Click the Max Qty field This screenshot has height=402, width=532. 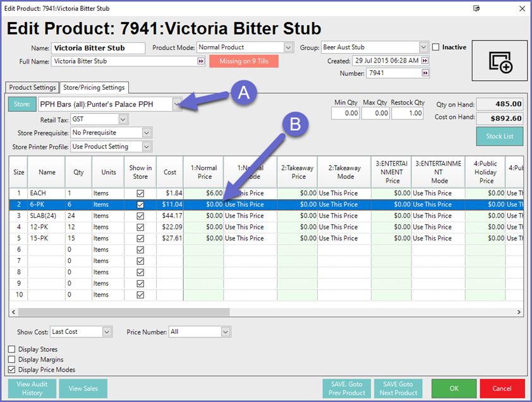375,113
